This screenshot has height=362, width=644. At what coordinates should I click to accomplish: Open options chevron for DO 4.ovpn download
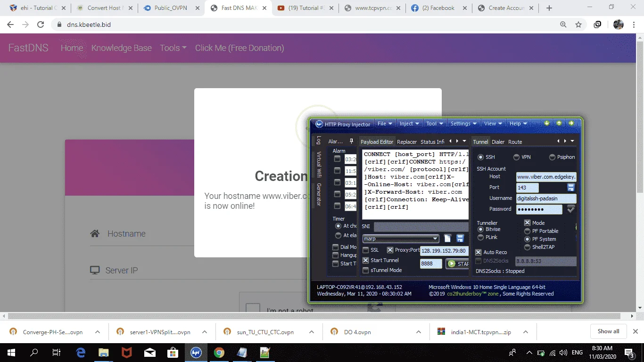(419, 332)
